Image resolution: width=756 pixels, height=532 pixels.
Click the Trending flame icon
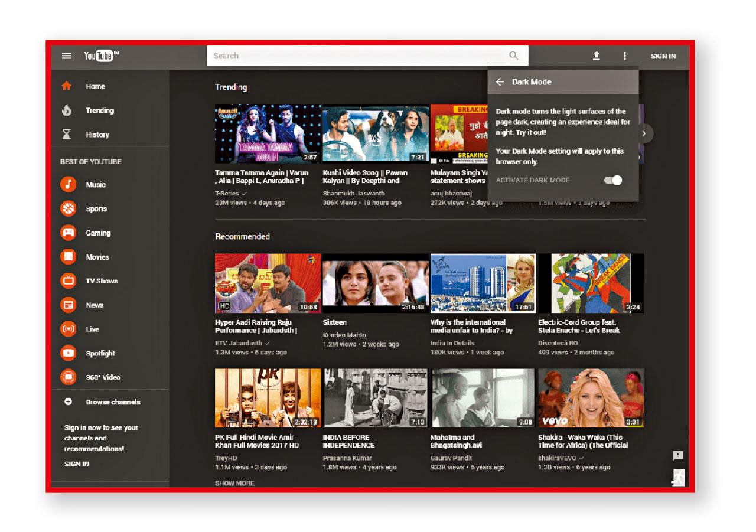(x=67, y=110)
